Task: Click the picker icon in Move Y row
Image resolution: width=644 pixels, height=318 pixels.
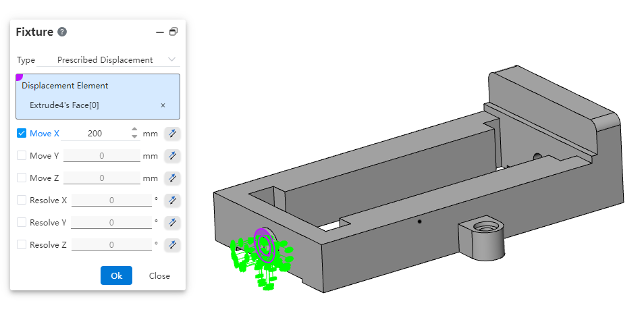Action: [x=172, y=156]
